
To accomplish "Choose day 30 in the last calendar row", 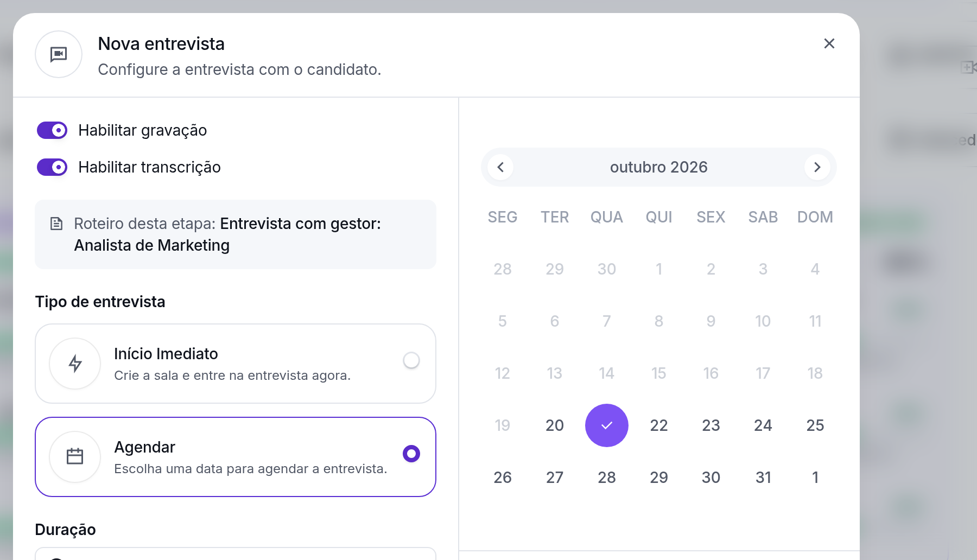I will pyautogui.click(x=711, y=478).
